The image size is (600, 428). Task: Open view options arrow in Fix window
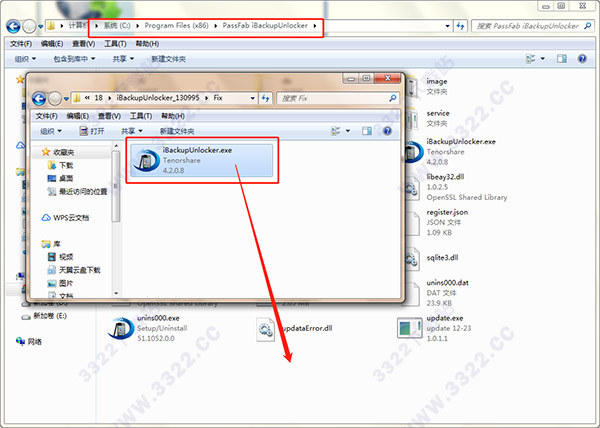(x=348, y=131)
